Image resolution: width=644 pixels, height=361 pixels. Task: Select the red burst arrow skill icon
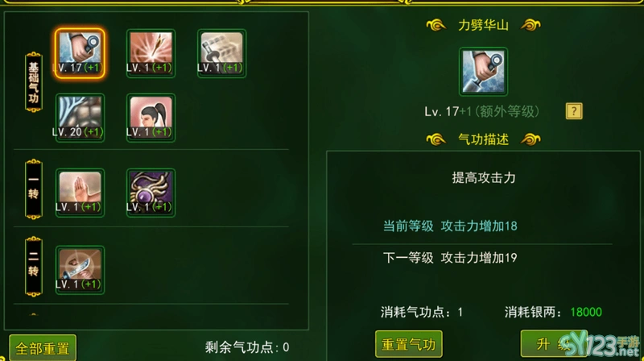[x=151, y=53]
